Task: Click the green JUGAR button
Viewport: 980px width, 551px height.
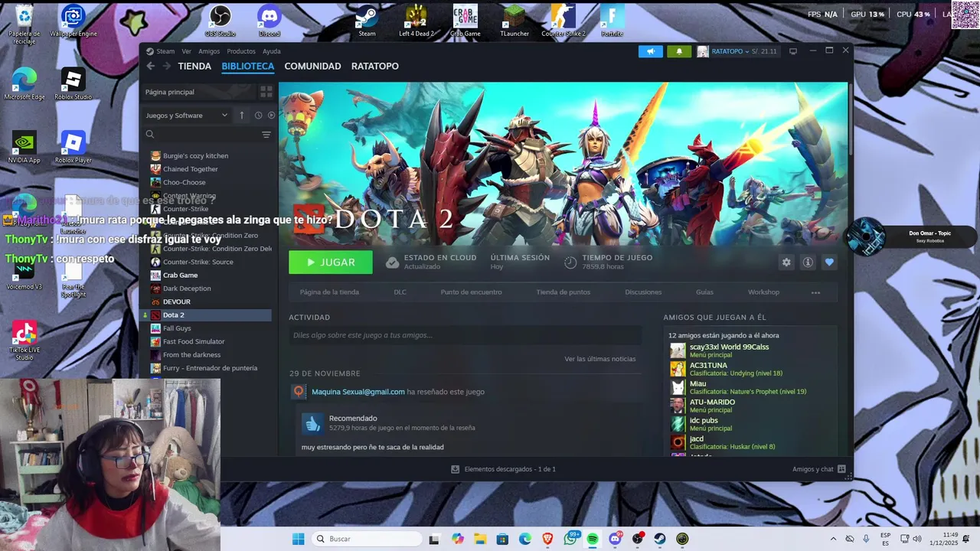Action: click(331, 262)
